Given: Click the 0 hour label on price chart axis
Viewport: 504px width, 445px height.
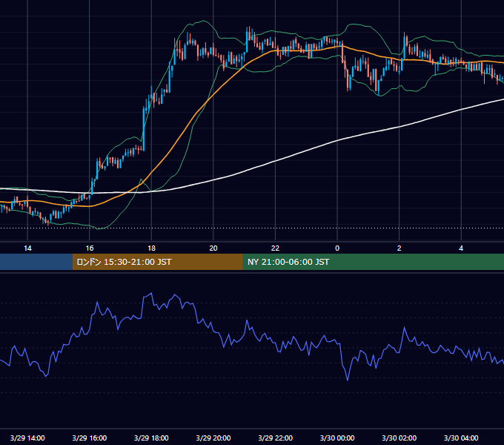Looking at the screenshot, I should 337,248.
